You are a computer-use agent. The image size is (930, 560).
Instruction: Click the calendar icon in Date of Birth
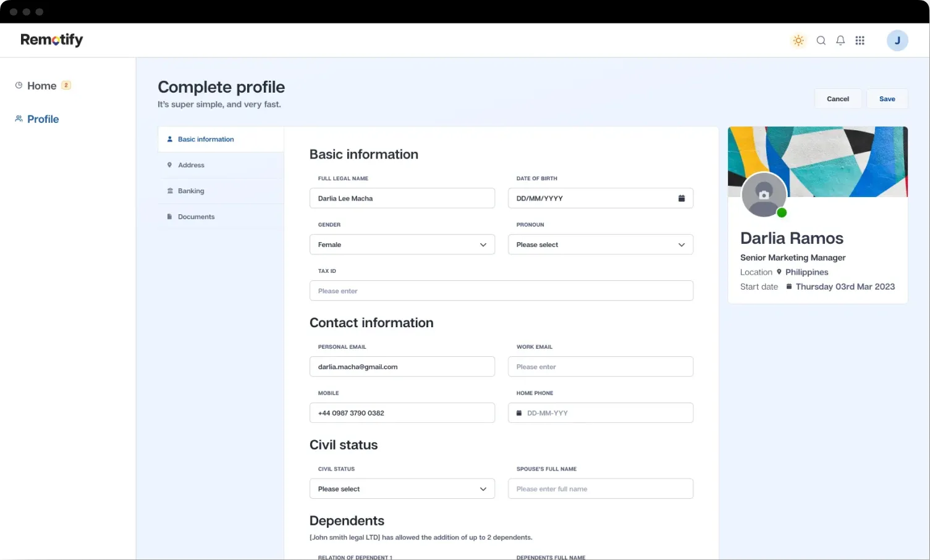(682, 198)
